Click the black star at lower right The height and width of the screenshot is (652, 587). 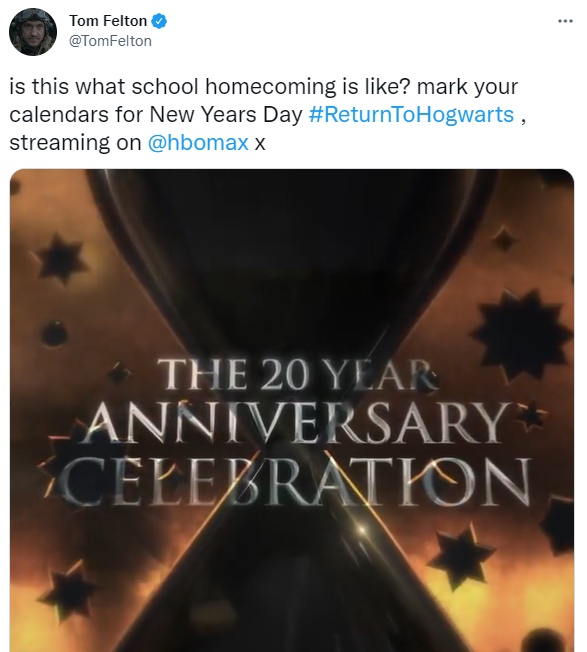461,556
